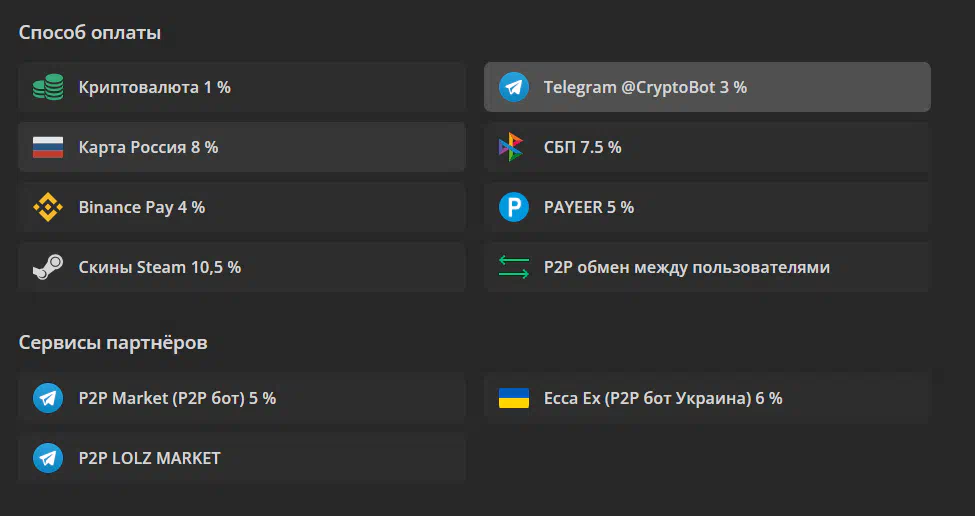Click the Russian flag icon
Image resolution: width=975 pixels, height=516 pixels.
point(48,147)
